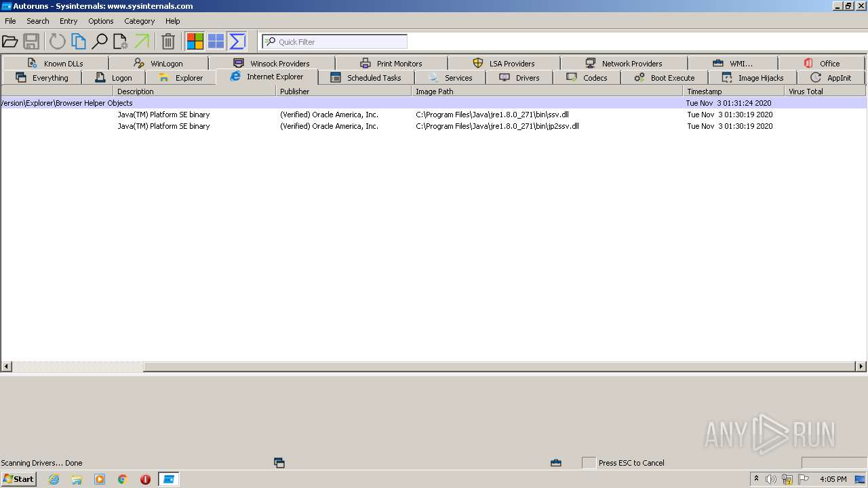Refresh the autoruns scan
Viewport: 868px width, 488px height.
(58, 41)
